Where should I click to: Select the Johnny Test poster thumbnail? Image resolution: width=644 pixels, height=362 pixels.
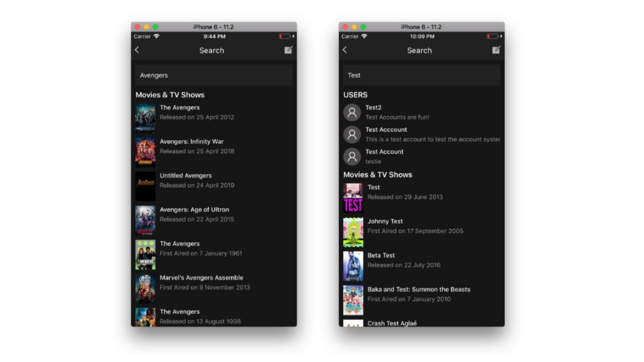353,232
